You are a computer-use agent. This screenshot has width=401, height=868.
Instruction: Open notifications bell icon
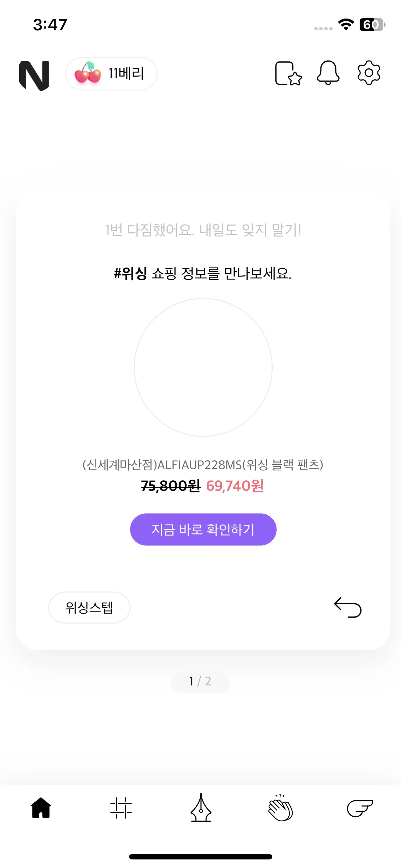click(x=328, y=73)
